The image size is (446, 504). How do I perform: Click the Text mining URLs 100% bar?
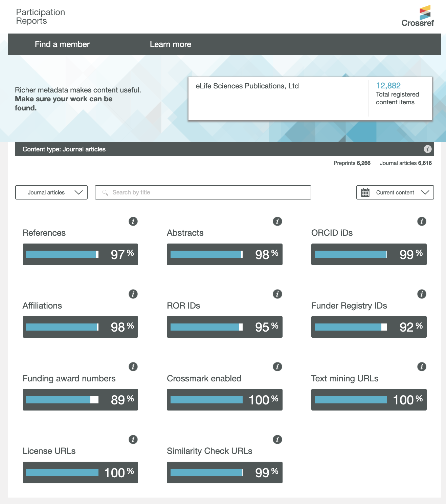coord(369,400)
